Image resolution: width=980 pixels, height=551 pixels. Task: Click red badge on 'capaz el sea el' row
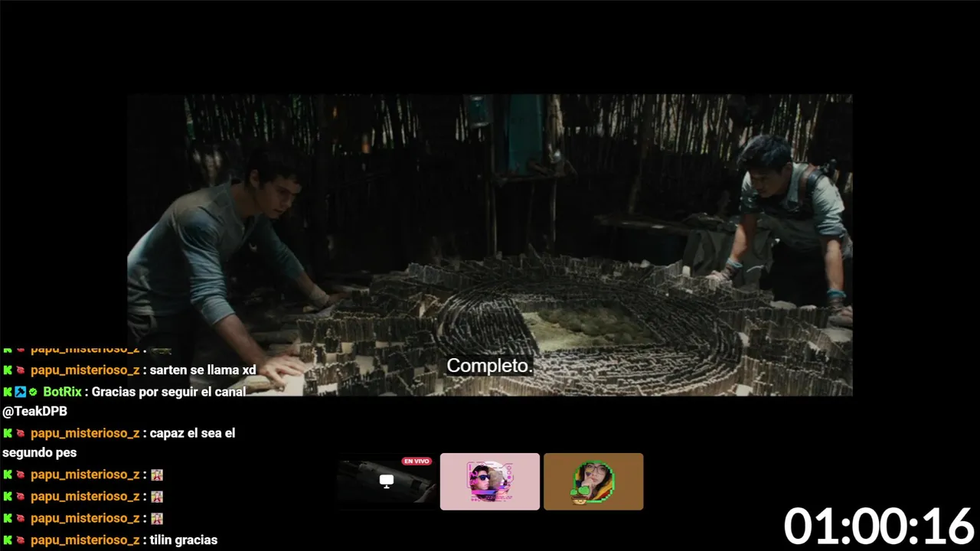click(21, 433)
